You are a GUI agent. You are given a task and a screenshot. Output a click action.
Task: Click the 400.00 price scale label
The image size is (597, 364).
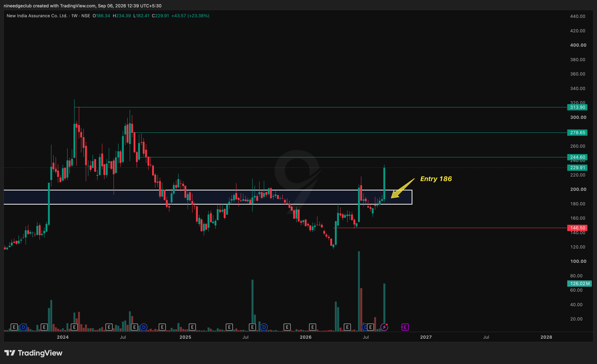[578, 45]
